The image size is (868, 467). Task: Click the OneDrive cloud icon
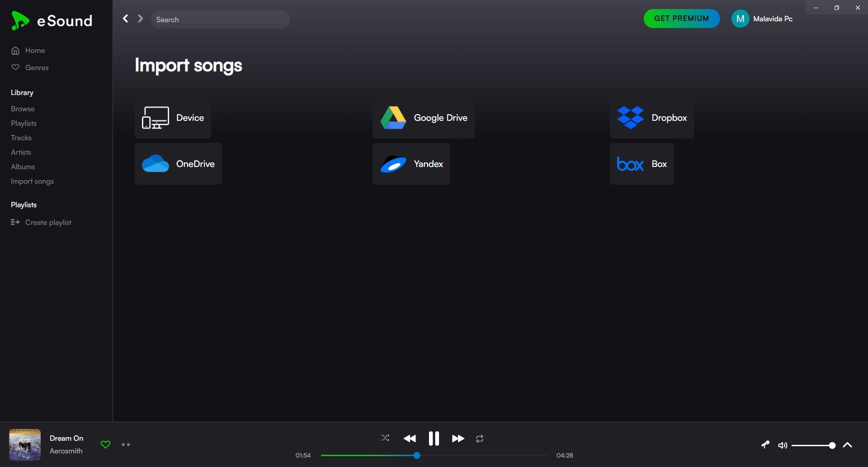[156, 164]
